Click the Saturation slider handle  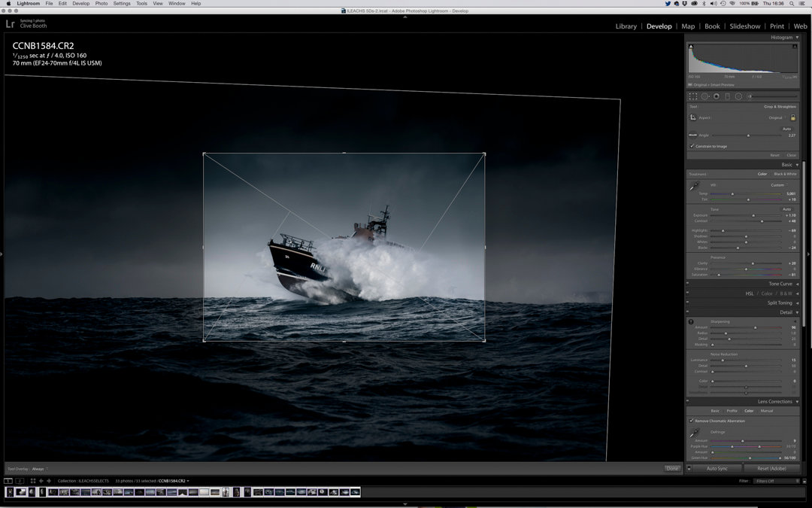[x=719, y=275]
